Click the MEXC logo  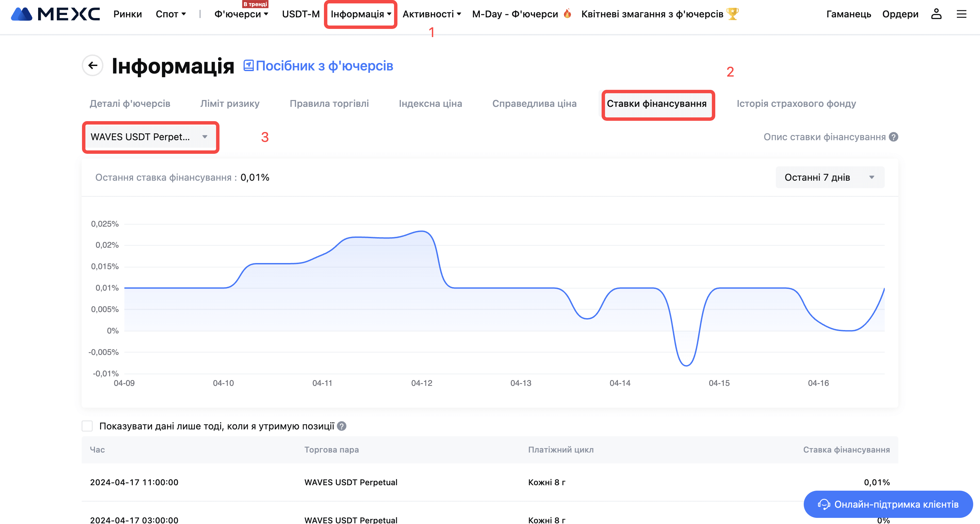pos(55,14)
